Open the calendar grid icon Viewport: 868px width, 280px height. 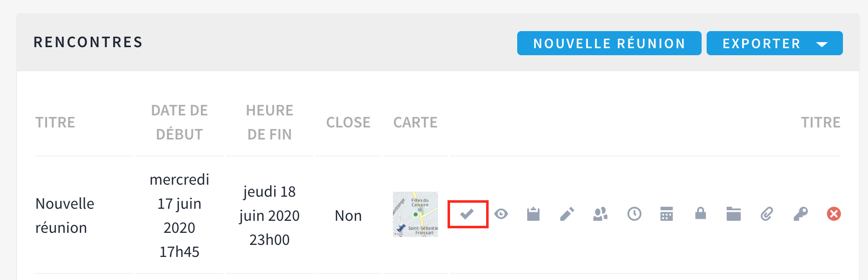667,214
